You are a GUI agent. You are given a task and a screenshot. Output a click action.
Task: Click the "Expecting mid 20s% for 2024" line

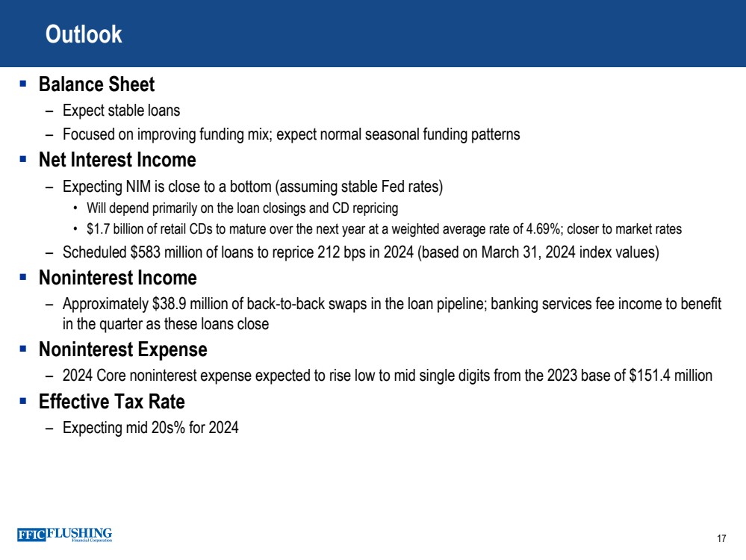click(x=151, y=428)
